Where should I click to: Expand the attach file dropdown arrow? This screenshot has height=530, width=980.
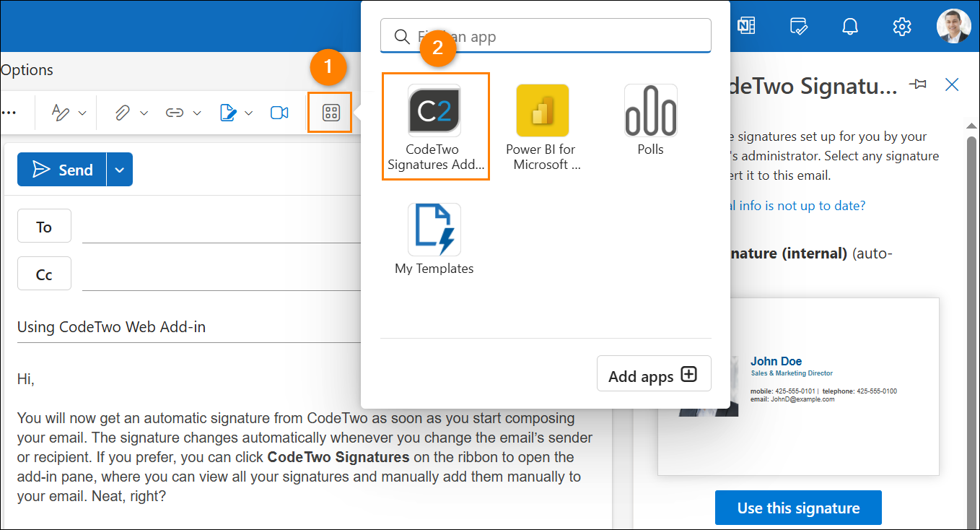point(144,113)
